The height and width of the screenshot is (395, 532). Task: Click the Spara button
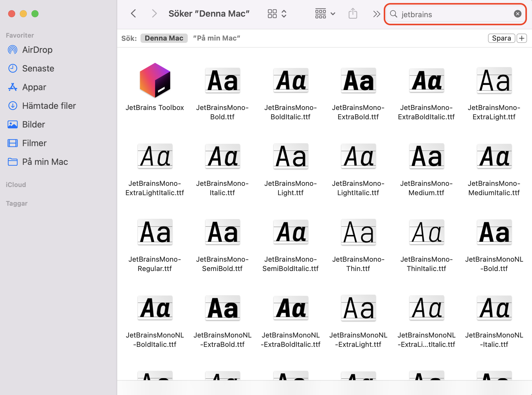[501, 38]
